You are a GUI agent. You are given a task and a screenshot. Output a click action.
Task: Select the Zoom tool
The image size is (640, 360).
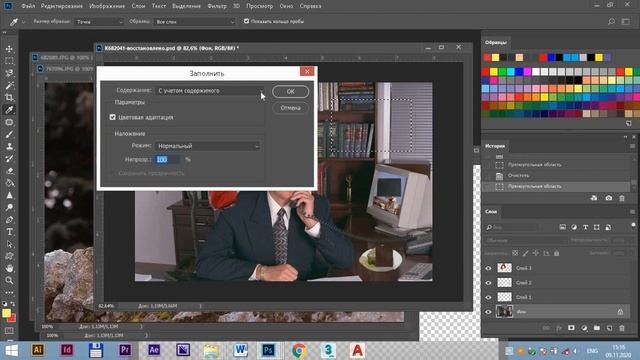pos(9,280)
